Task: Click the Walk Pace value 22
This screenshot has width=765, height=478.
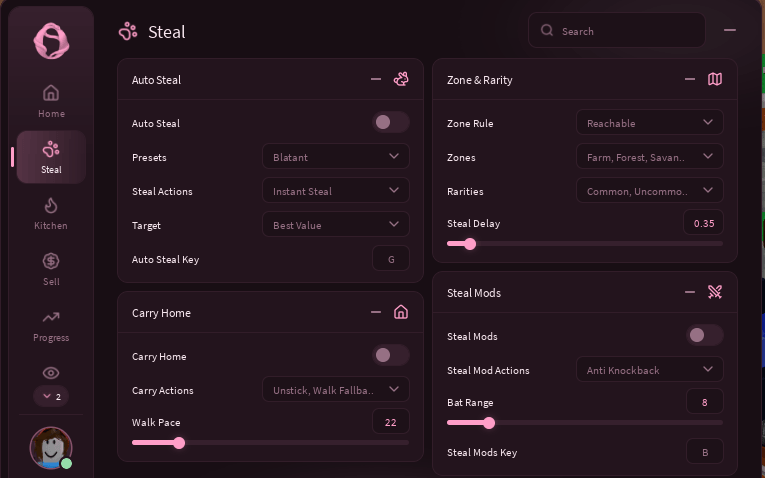Action: pos(391,421)
